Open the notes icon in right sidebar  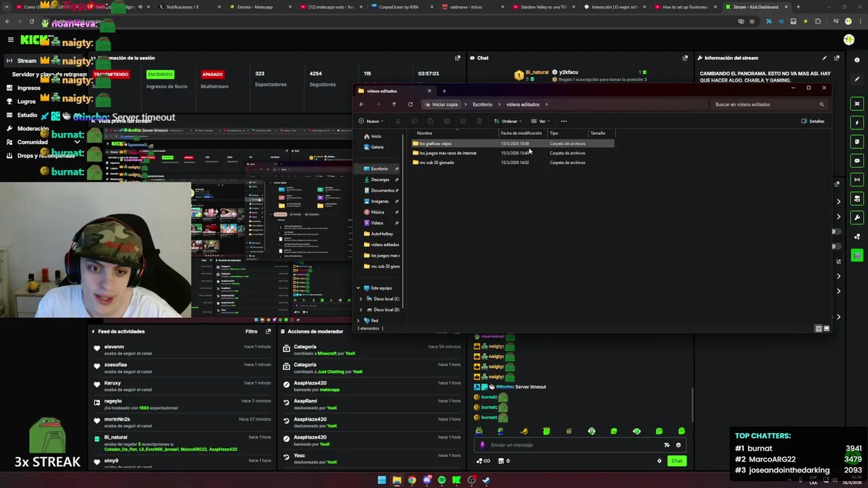click(x=857, y=142)
